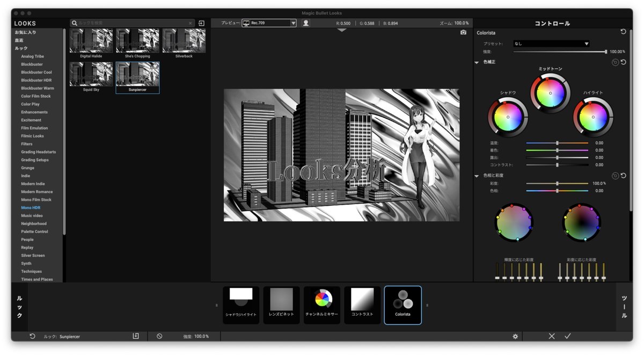
Task: Click the Colorista 強度 slider handle
Action: 606,52
